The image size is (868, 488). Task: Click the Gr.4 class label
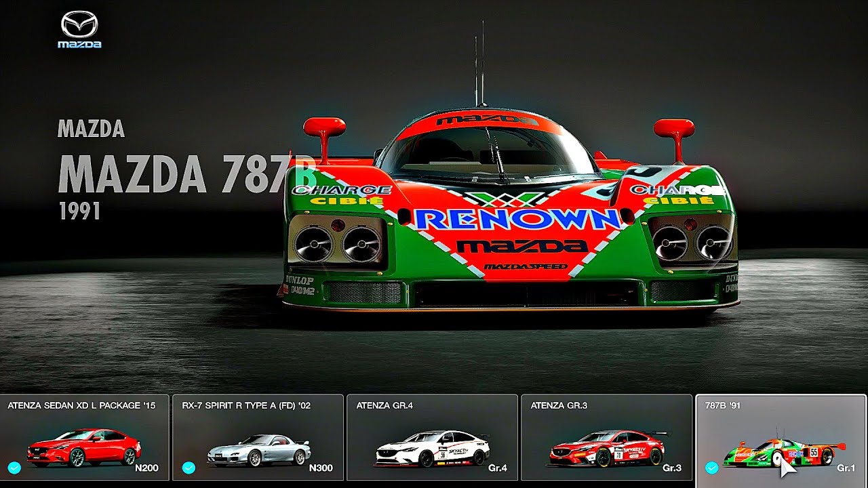coord(498,468)
